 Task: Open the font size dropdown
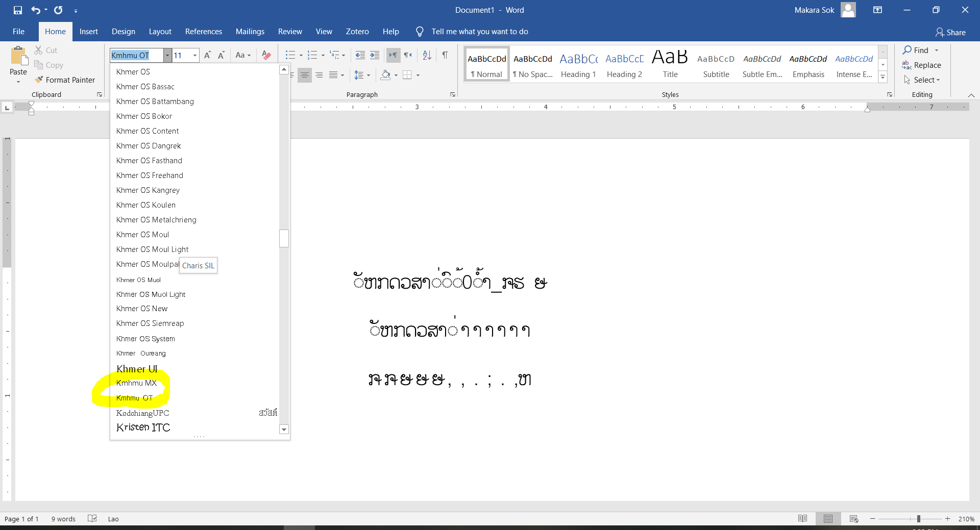coord(194,55)
